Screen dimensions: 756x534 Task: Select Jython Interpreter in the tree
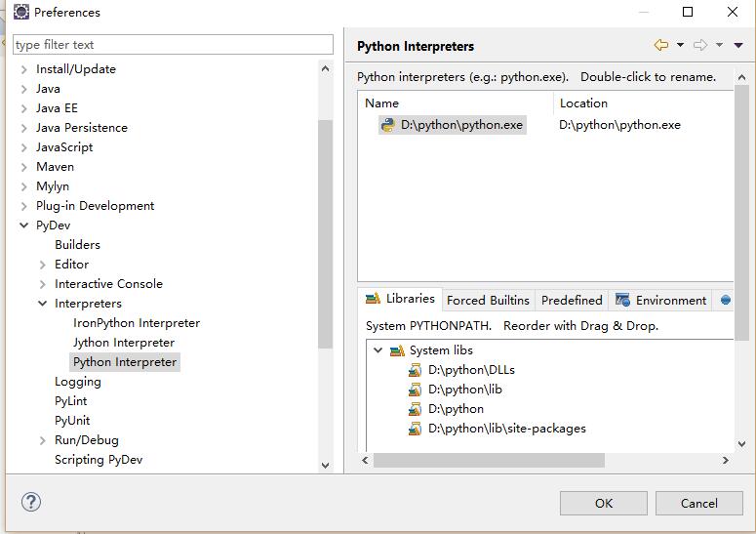click(124, 343)
